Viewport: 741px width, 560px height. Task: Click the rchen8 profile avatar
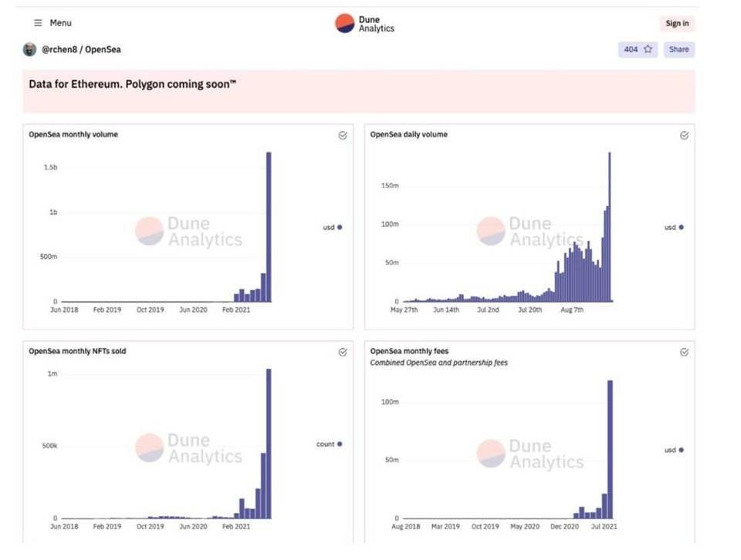(x=30, y=49)
